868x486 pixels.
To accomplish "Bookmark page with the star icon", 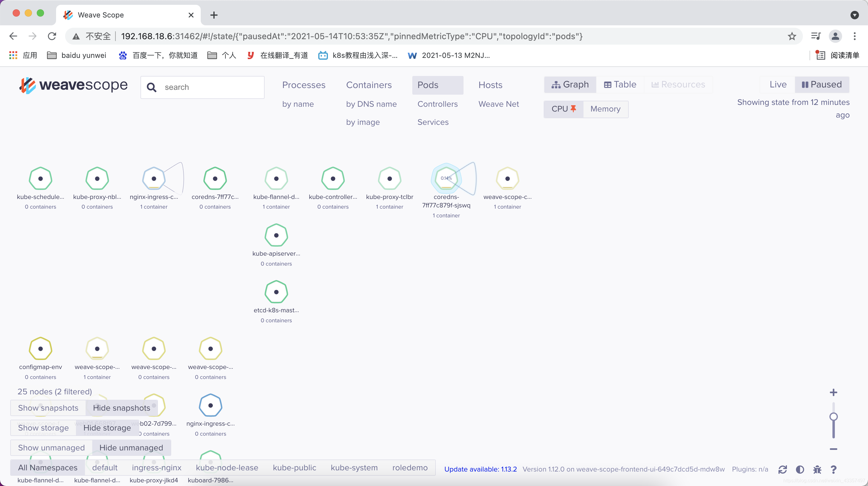I will (792, 36).
